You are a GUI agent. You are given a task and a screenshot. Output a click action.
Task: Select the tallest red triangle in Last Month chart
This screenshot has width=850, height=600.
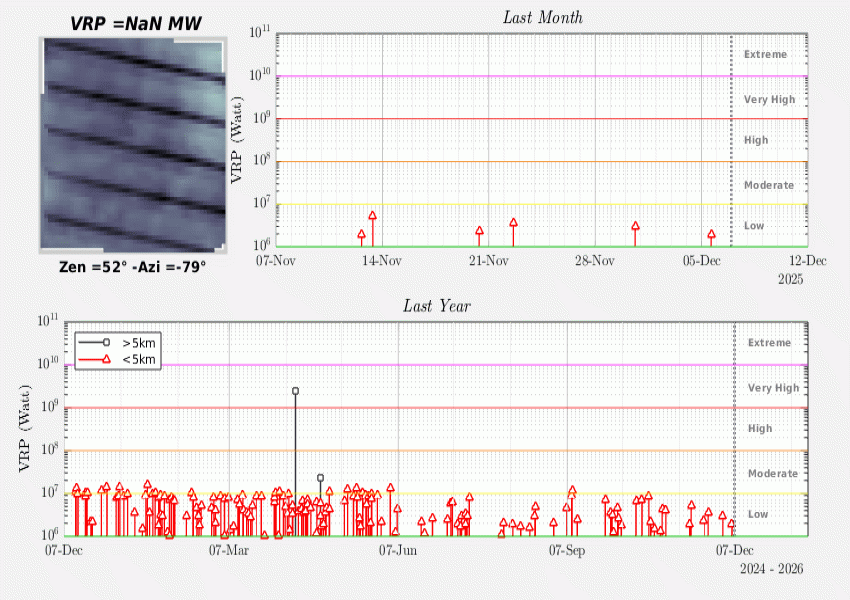coord(372,216)
